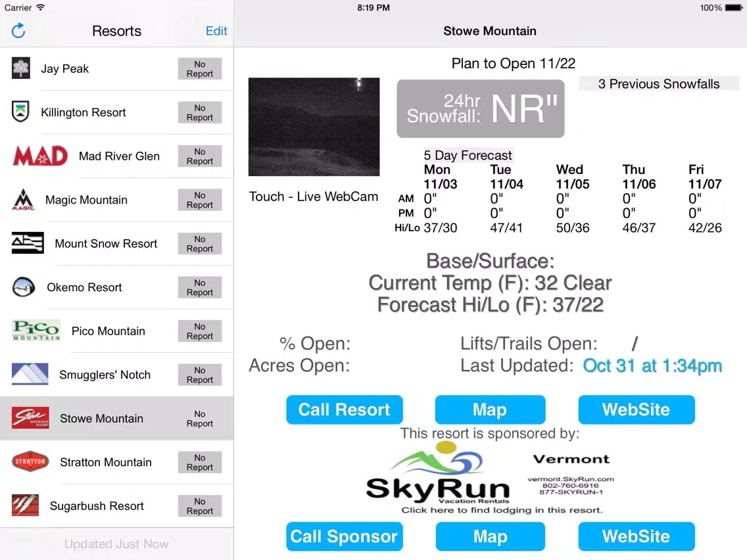This screenshot has width=747, height=560.
Task: Tap Click here to find lodging text
Action: (x=502, y=510)
